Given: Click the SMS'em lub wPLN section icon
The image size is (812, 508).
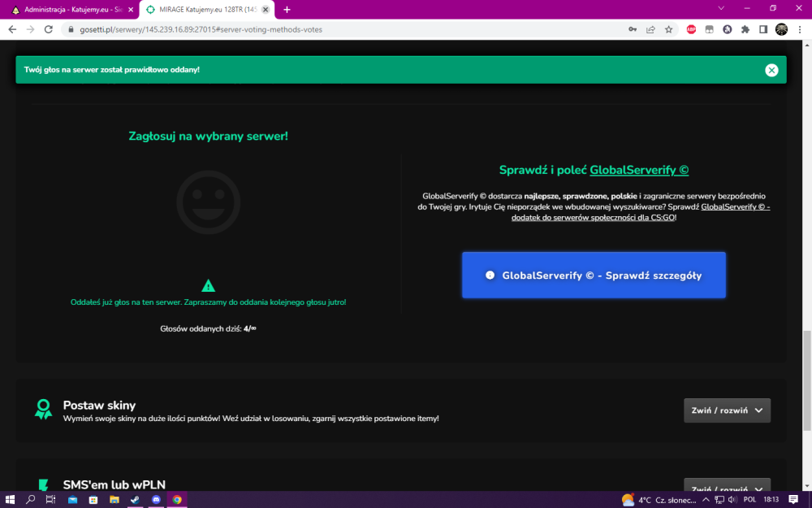Looking at the screenshot, I should [44, 484].
